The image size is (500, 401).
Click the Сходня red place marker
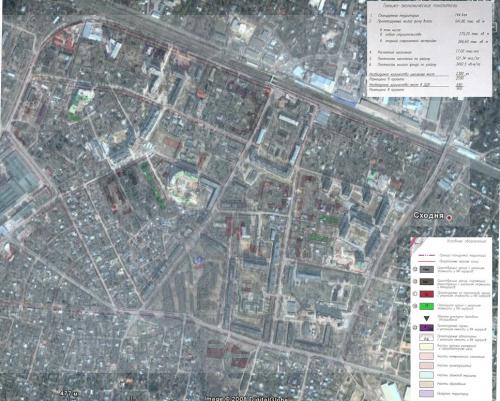(x=449, y=218)
